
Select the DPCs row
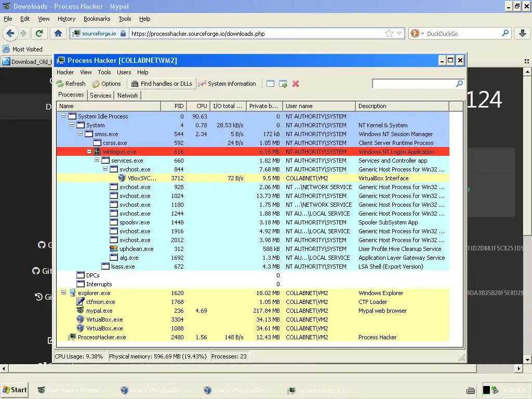(253, 275)
